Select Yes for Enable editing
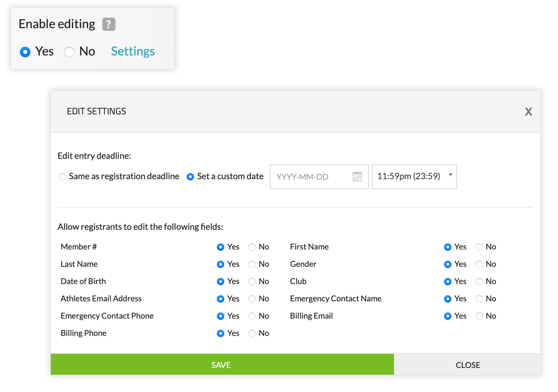Image resolution: width=558 pixels, height=392 pixels. tap(25, 52)
